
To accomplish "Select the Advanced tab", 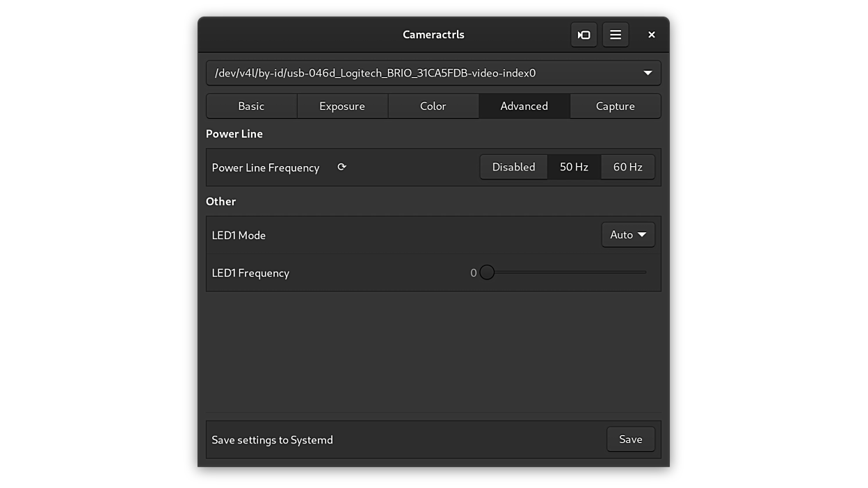I will 524,106.
